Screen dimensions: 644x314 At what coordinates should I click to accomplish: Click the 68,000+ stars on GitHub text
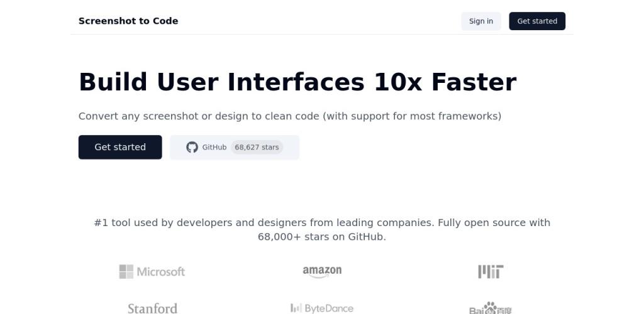pos(322,237)
